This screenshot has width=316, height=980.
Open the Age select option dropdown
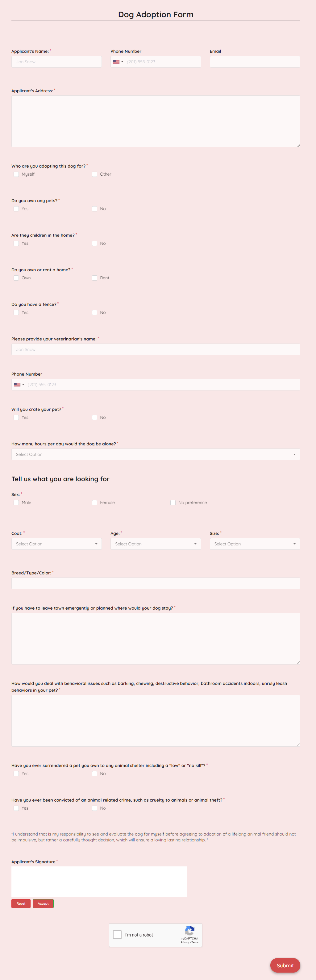pyautogui.click(x=156, y=544)
